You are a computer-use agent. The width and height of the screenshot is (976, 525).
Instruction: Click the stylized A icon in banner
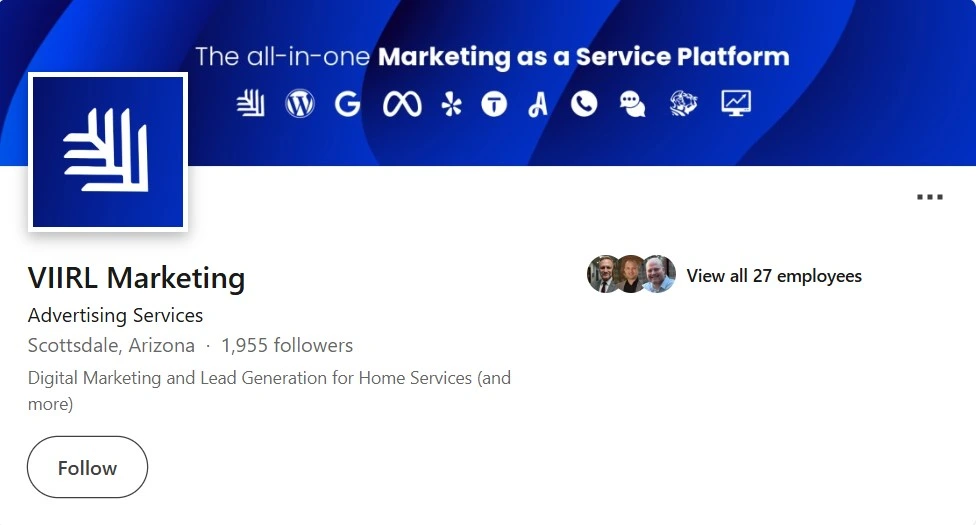tap(538, 104)
